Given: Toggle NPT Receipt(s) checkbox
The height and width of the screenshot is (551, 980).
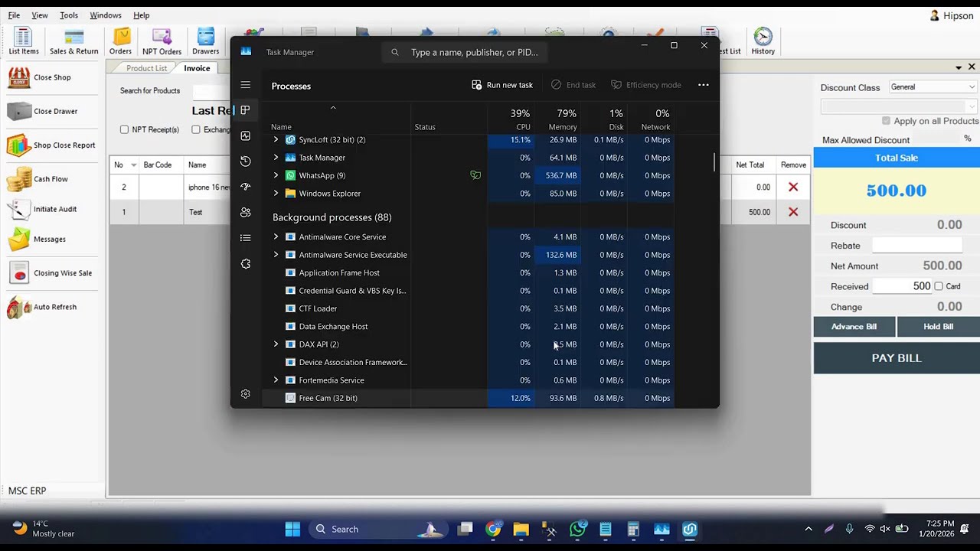Looking at the screenshot, I should (x=124, y=129).
